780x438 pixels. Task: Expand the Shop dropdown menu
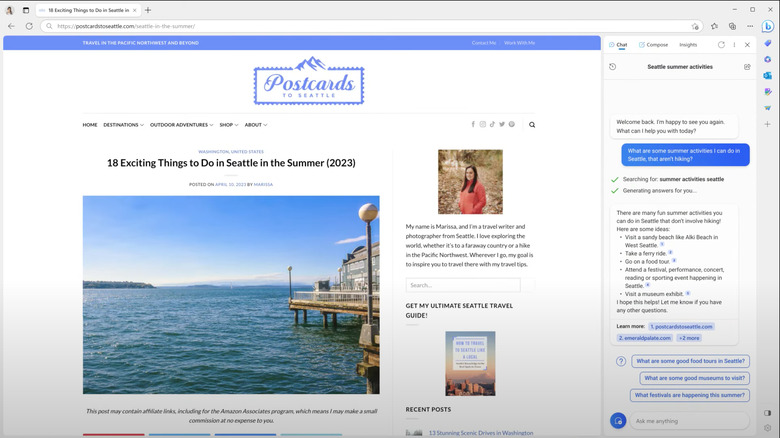click(x=229, y=125)
